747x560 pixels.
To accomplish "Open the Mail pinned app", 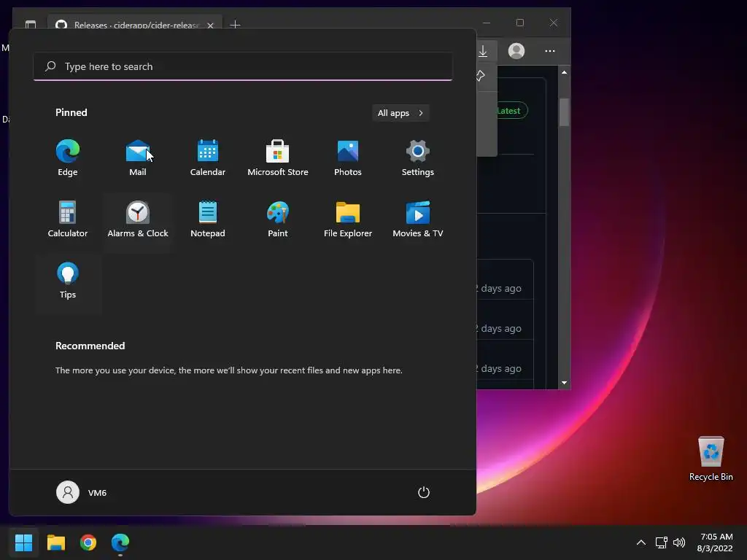I will tap(138, 158).
